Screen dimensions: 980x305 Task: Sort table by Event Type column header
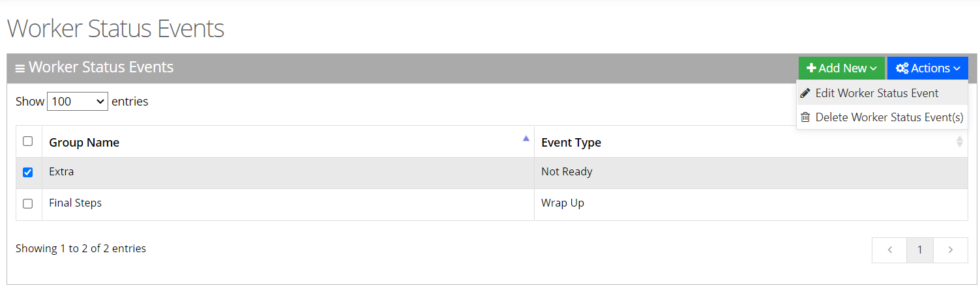click(571, 142)
